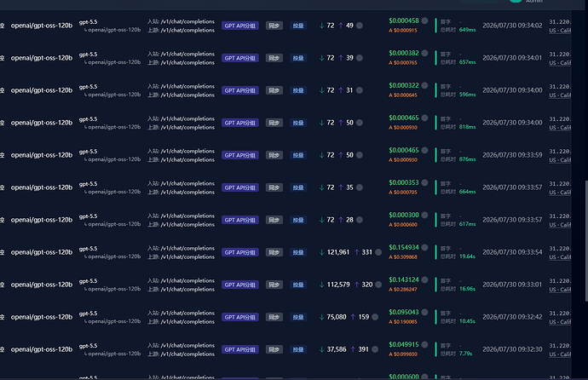
Task: Click the 617ms latency value
Action: pyautogui.click(x=467, y=224)
